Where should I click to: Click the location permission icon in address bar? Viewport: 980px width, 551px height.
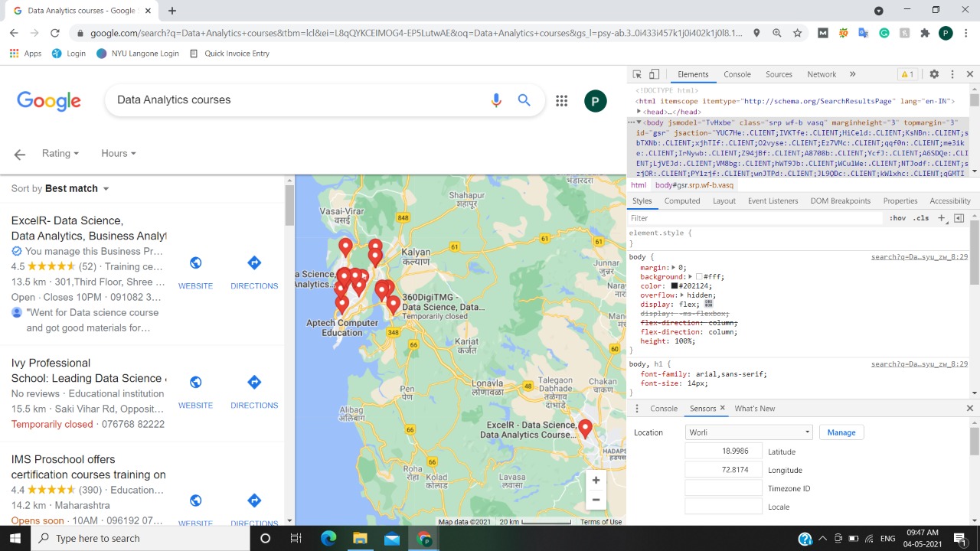pos(756,33)
